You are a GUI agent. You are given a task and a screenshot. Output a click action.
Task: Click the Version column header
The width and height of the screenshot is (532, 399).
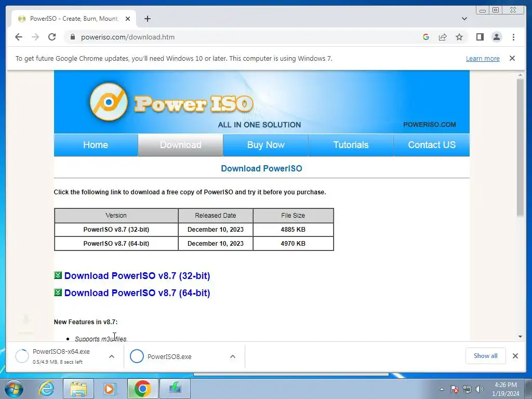116,216
